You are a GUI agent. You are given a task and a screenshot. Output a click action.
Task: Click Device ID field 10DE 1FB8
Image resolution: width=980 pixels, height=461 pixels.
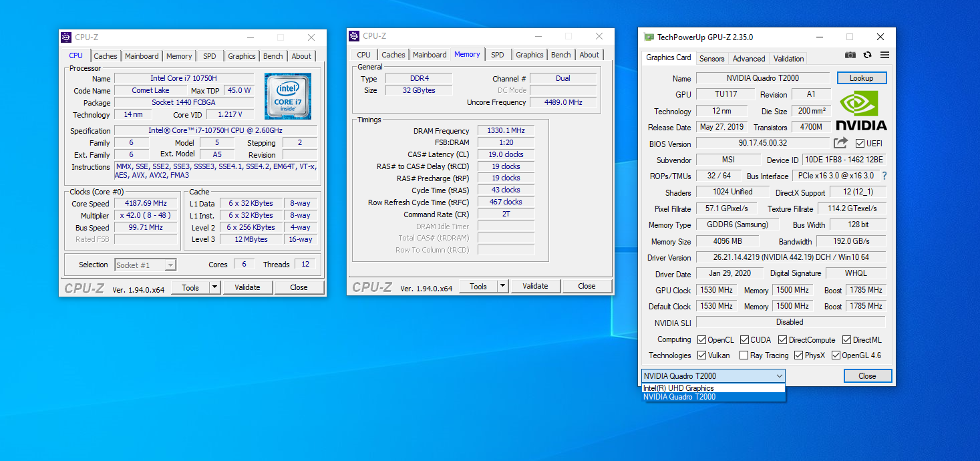843,160
